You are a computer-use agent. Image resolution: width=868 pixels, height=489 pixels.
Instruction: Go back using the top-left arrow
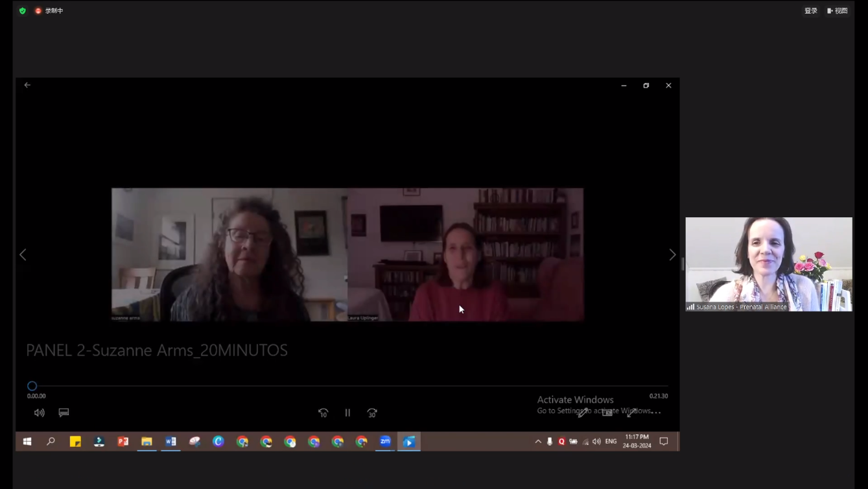27,85
